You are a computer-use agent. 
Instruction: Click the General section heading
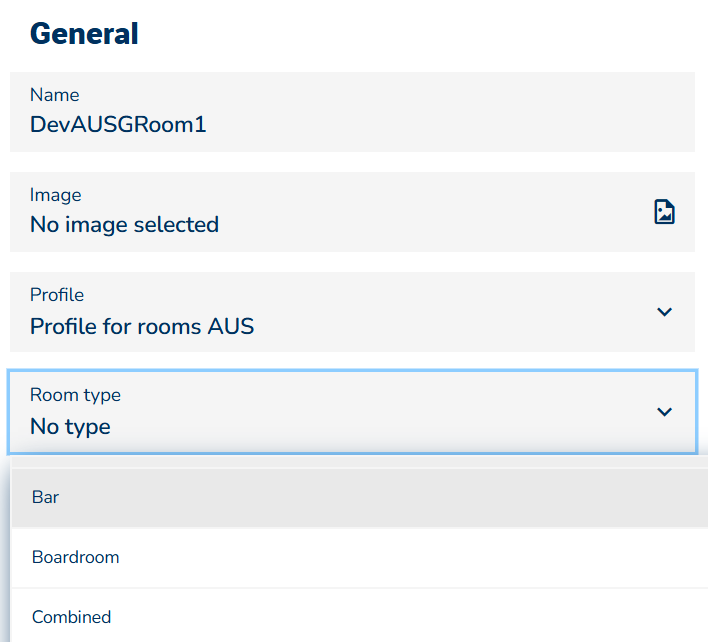pos(84,34)
